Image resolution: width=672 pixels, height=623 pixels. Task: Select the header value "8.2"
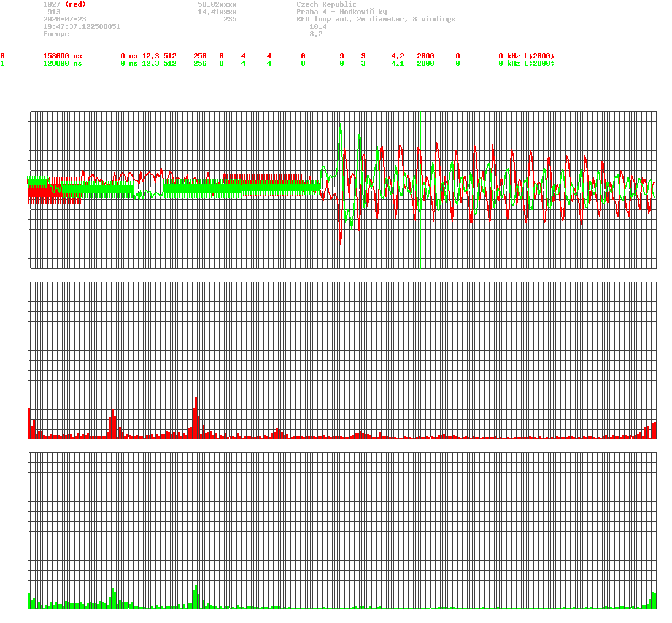316,34
